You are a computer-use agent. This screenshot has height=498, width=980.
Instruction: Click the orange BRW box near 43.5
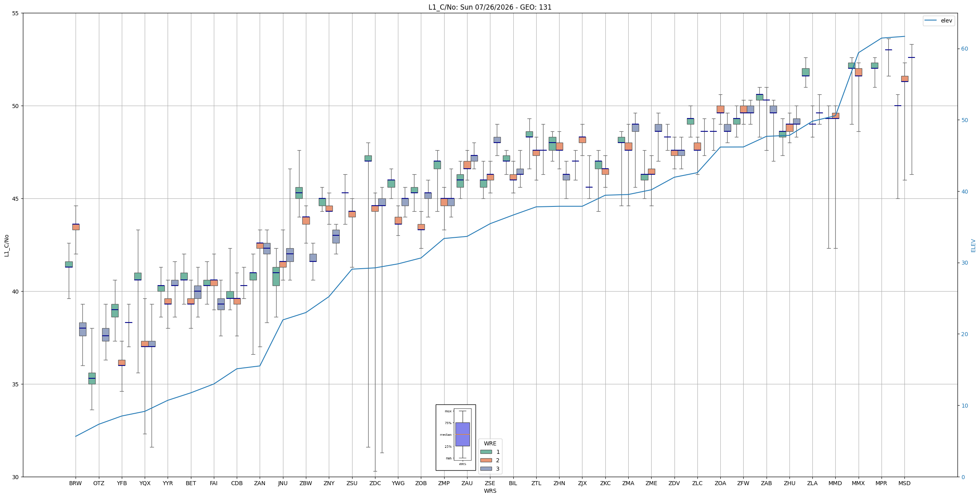(x=76, y=227)
